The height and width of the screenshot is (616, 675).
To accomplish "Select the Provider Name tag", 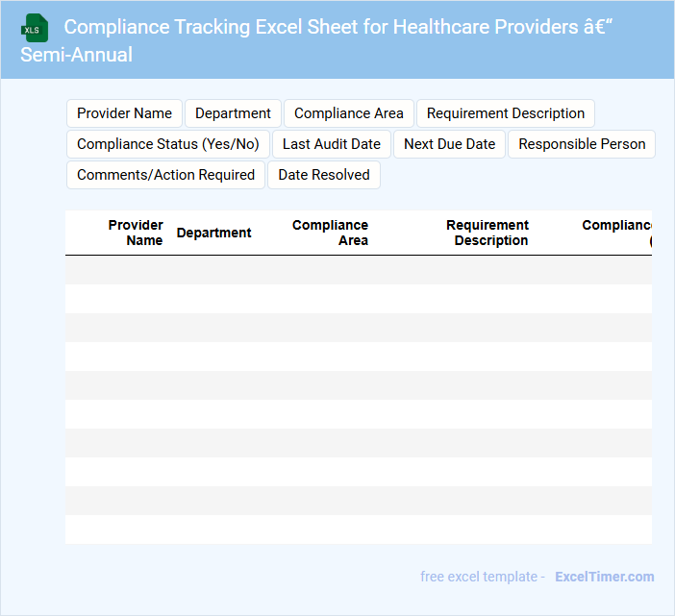I will coord(124,113).
